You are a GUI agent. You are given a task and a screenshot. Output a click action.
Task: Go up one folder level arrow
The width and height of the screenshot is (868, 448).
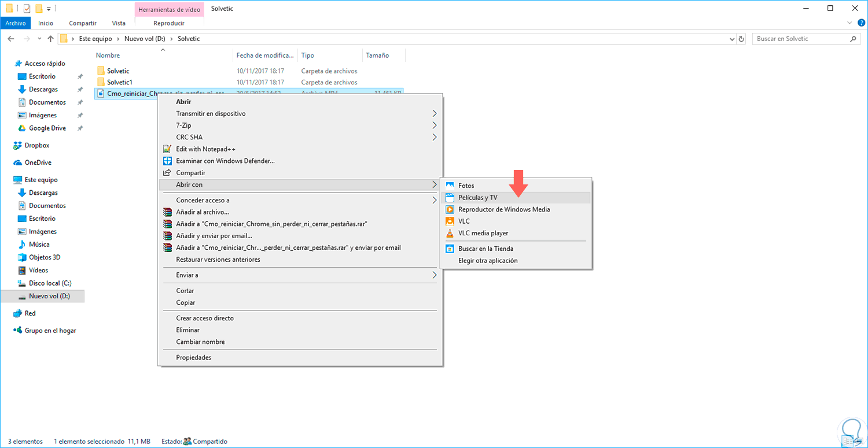point(50,39)
